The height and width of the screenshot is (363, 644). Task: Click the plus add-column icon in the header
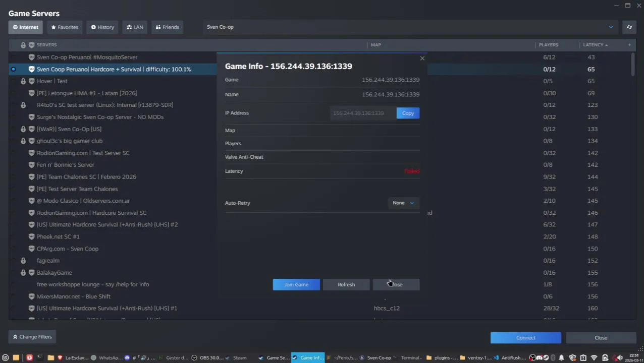click(x=629, y=45)
